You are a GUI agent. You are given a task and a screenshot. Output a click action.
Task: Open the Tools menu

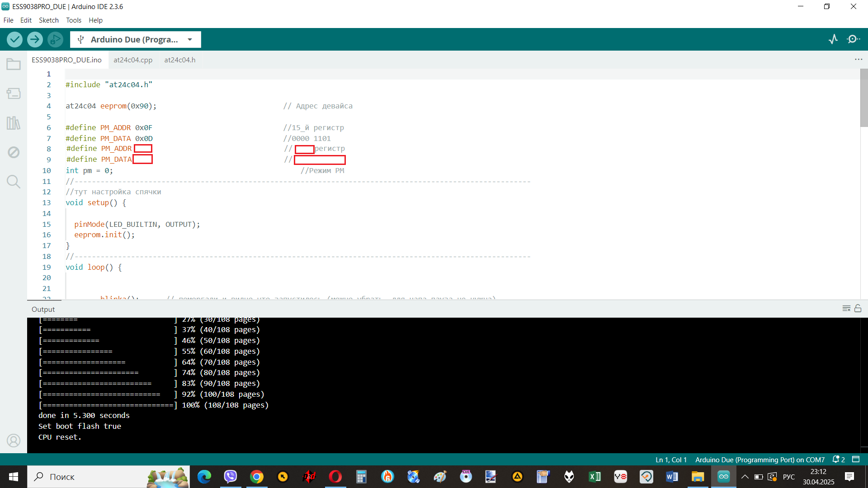74,20
